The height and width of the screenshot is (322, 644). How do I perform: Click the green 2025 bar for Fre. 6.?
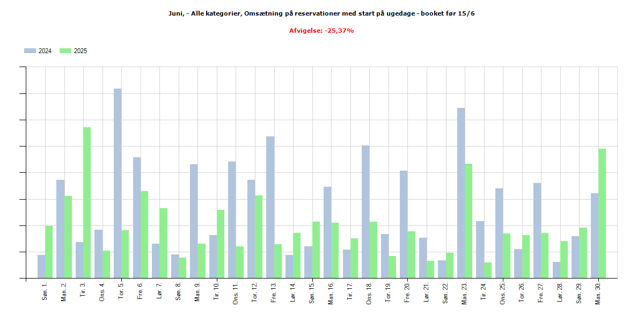pyautogui.click(x=144, y=235)
